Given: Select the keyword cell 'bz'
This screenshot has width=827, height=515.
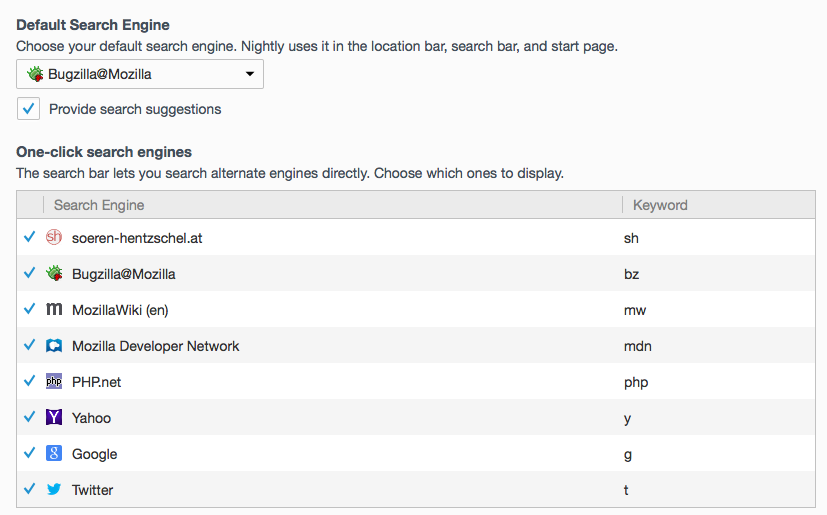Looking at the screenshot, I should pyautogui.click(x=631, y=274).
